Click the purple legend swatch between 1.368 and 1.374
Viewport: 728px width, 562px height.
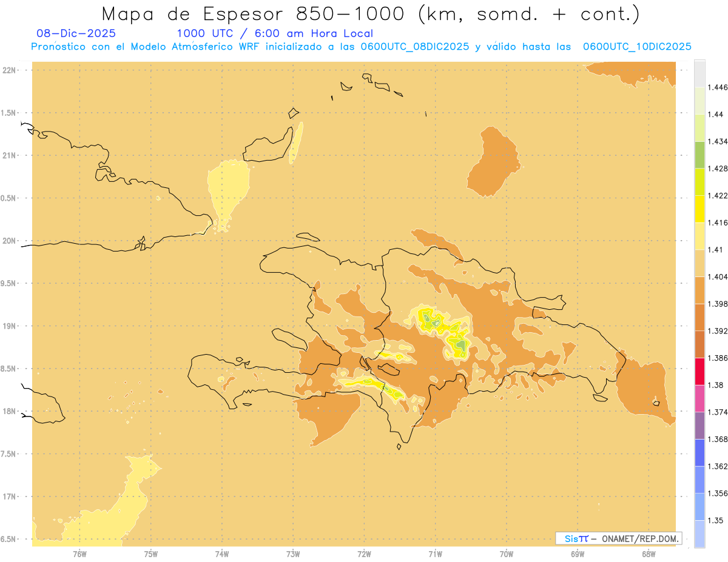[699, 425]
